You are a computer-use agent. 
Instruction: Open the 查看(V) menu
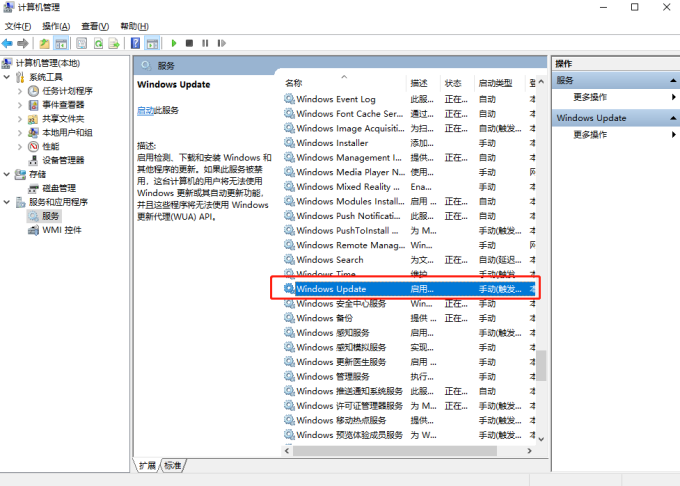(x=95, y=26)
